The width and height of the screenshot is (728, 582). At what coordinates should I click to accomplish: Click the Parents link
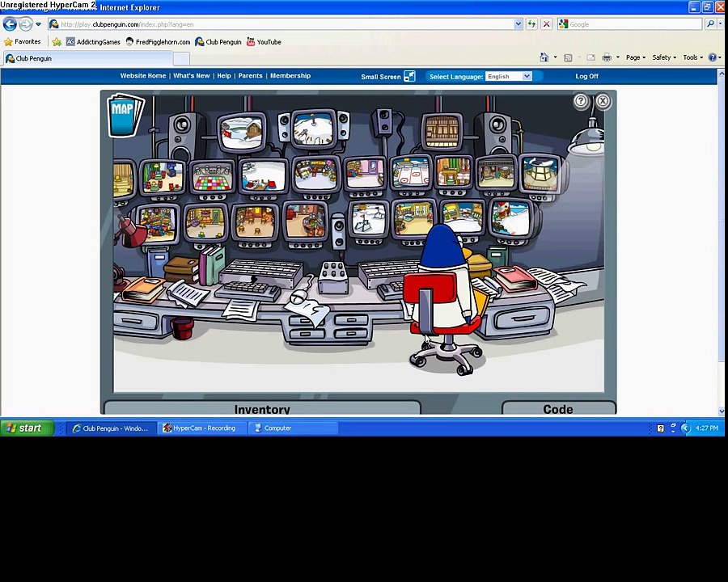(x=250, y=76)
